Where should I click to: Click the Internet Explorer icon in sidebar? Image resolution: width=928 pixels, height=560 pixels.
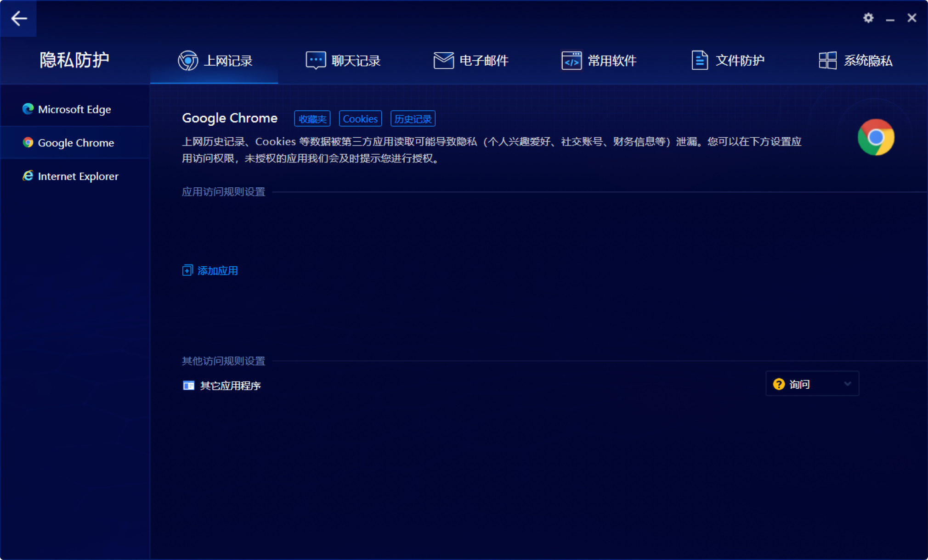tap(28, 176)
